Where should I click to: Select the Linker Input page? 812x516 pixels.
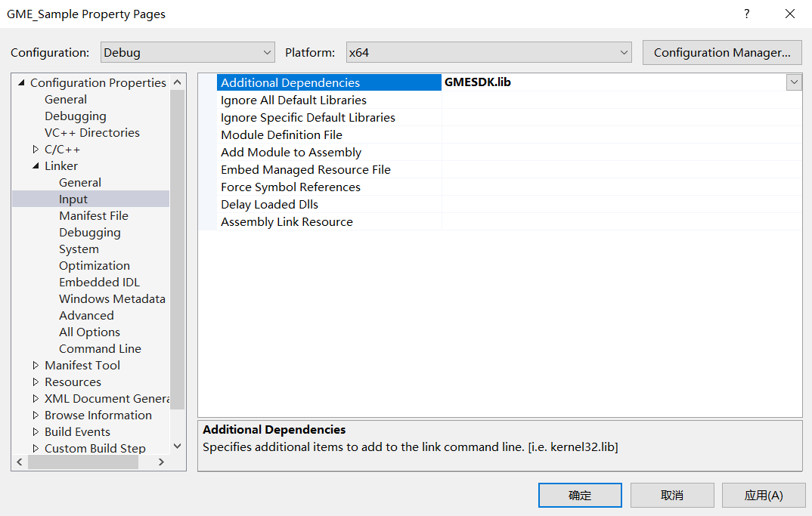pyautogui.click(x=91, y=199)
